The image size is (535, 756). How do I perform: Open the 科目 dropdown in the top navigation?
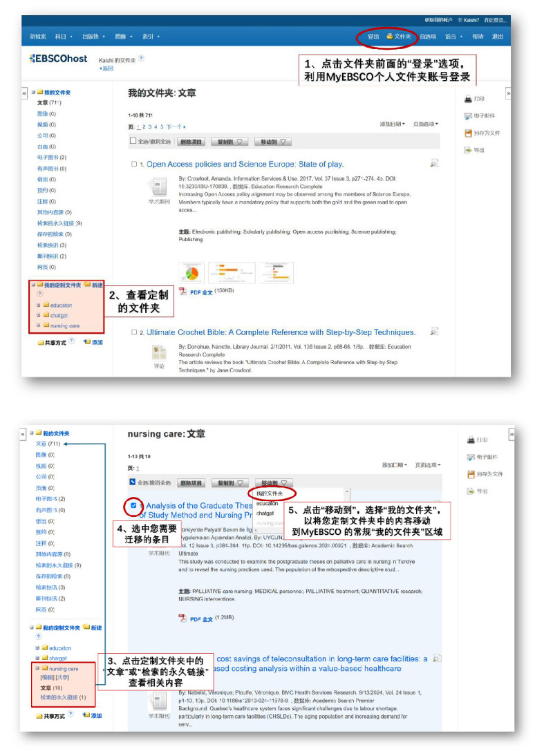click(x=63, y=36)
